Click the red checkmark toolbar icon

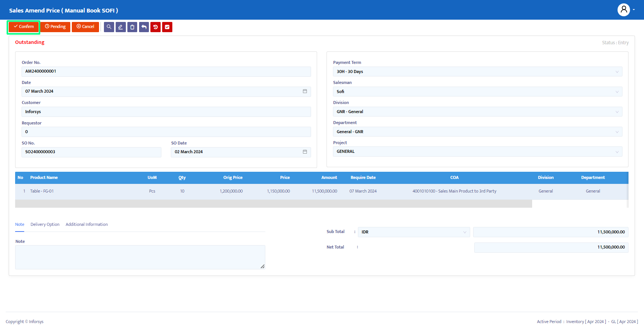point(167,27)
